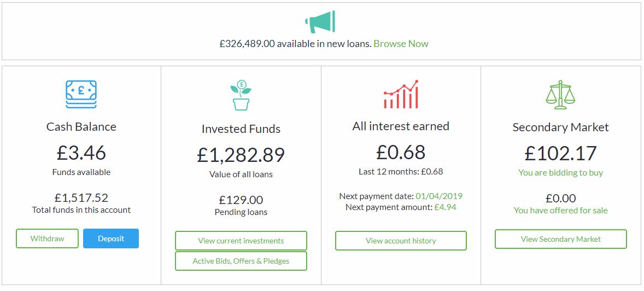The width and height of the screenshot is (644, 291).
Task: Click the Withdraw button
Action: point(47,238)
